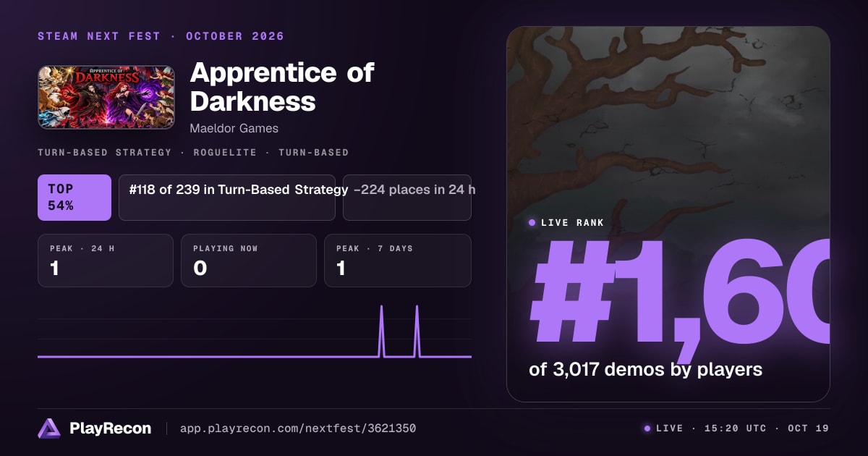Click the PLAYING NOW stat card

click(249, 261)
